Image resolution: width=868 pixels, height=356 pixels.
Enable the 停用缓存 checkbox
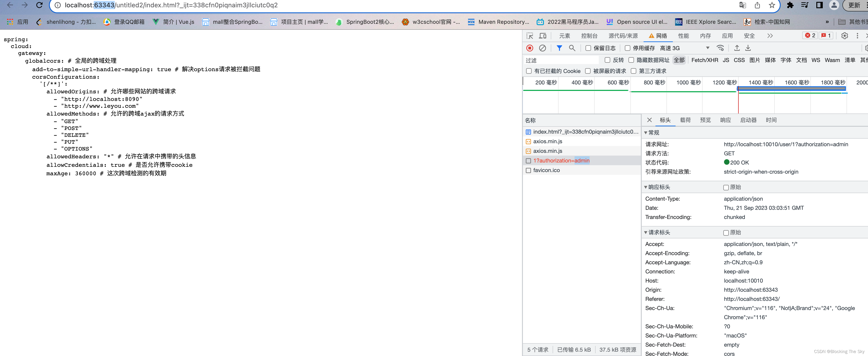coord(627,48)
